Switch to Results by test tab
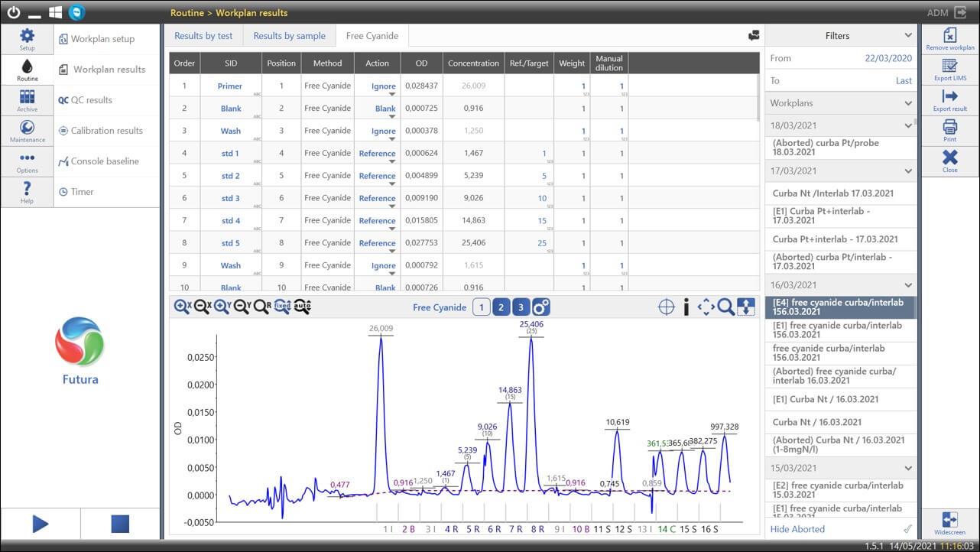980x552 pixels. click(203, 35)
